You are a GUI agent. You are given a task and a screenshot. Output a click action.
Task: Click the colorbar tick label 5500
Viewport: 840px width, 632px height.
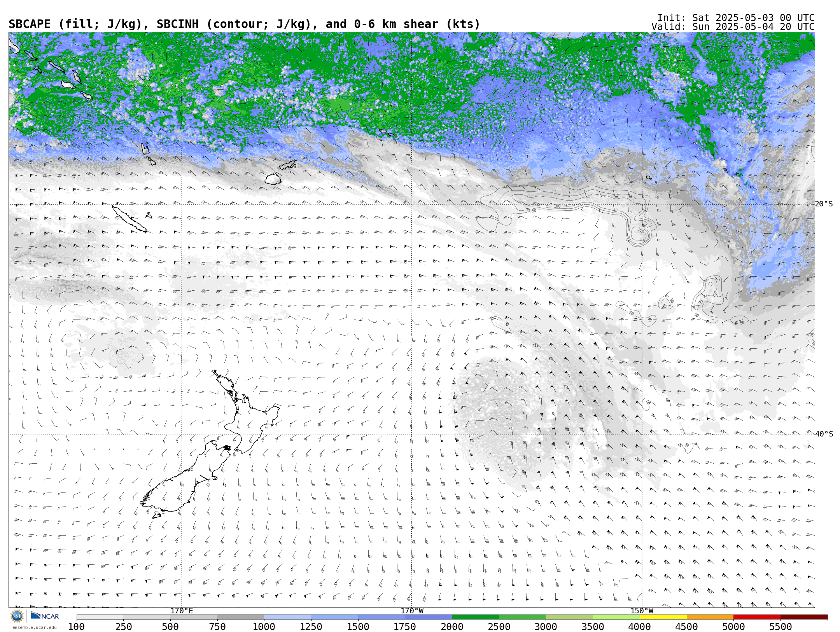click(x=780, y=627)
